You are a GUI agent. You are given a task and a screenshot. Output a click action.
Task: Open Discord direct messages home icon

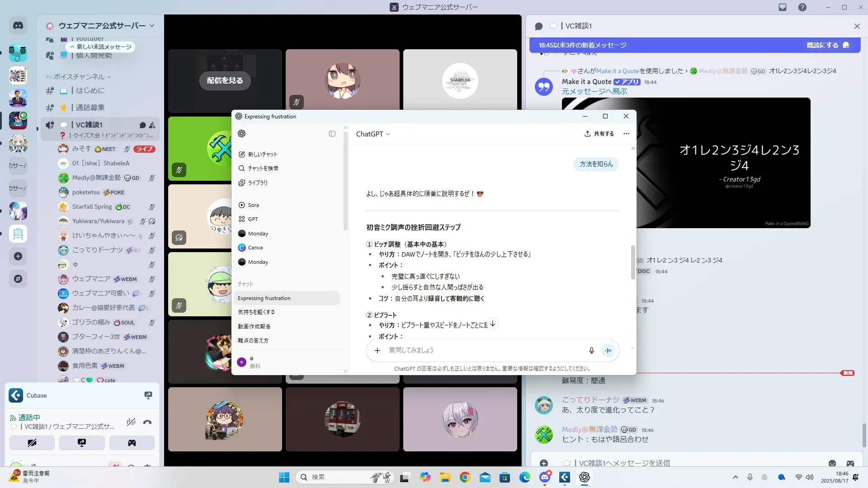point(18,26)
